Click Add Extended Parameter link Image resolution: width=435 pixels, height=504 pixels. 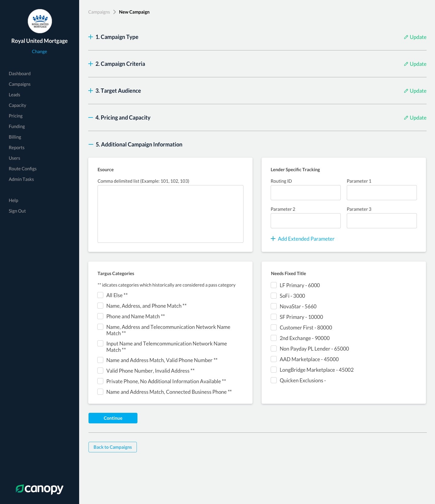[x=306, y=239]
